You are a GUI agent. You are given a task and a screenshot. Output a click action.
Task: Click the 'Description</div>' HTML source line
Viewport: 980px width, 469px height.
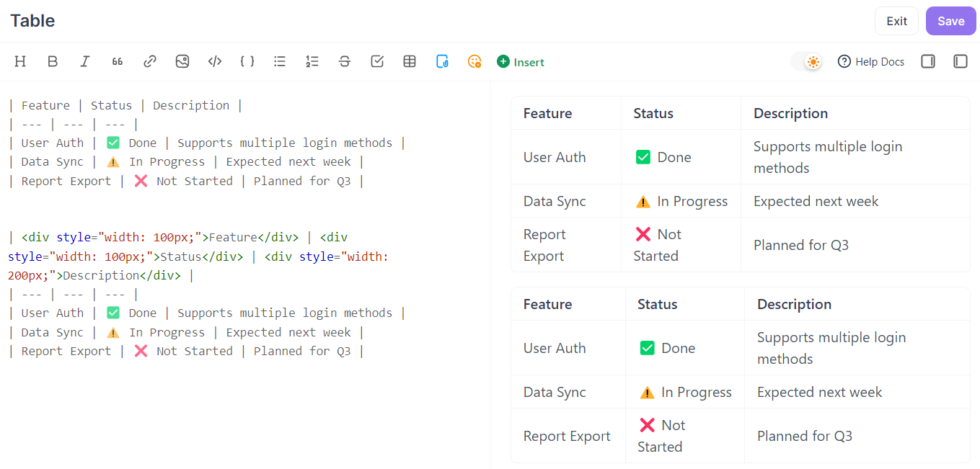coord(101,275)
